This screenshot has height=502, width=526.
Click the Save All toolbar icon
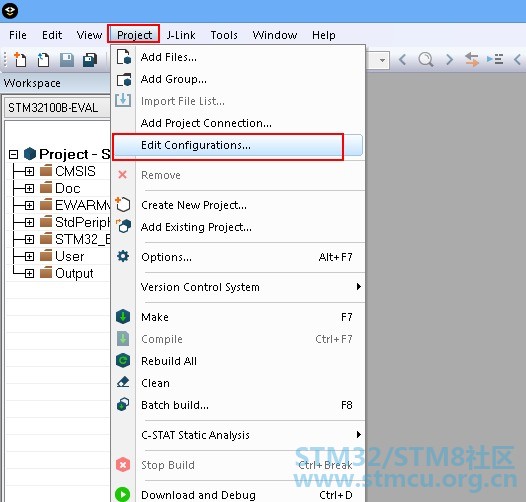tap(90, 60)
